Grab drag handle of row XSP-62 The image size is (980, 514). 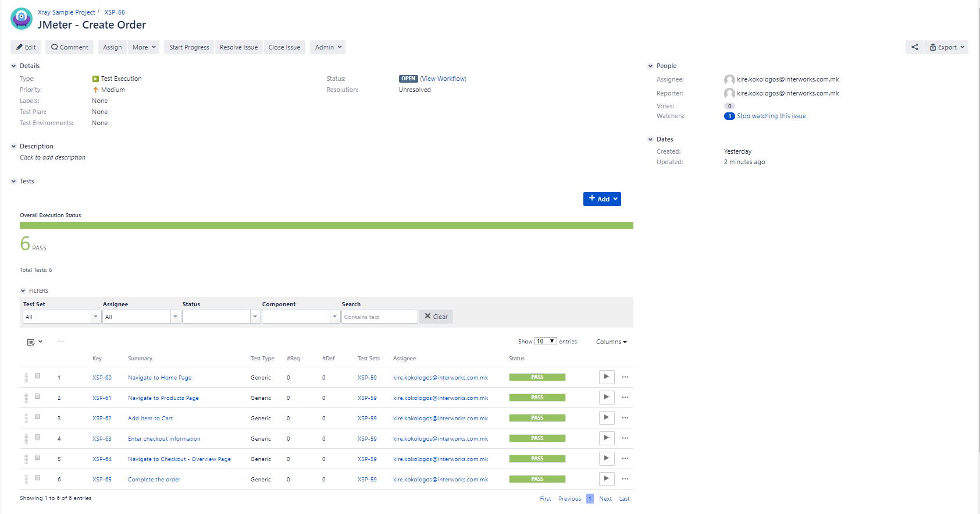[26, 419]
